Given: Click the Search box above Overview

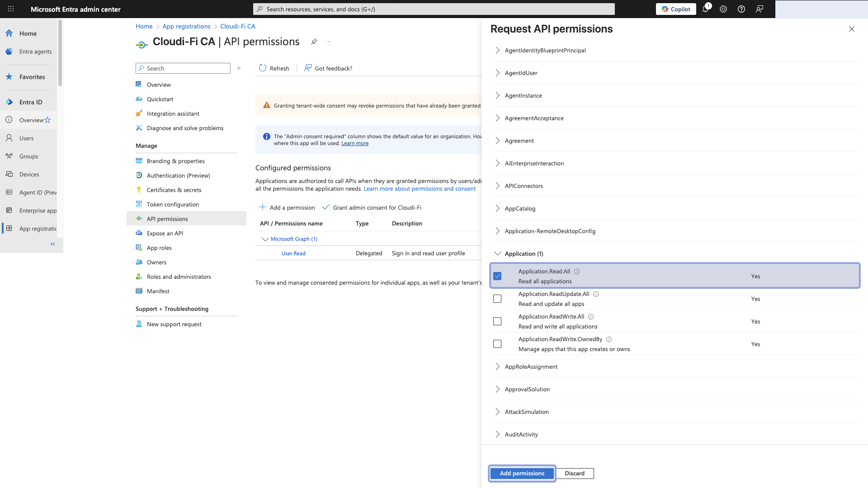Looking at the screenshot, I should click(x=183, y=68).
